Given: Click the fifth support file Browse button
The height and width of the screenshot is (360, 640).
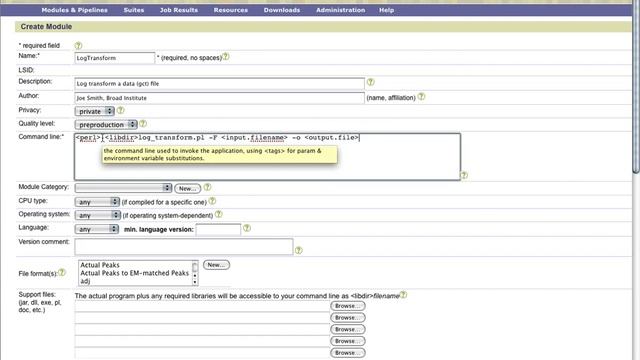Looking at the screenshot, I should [x=348, y=353].
